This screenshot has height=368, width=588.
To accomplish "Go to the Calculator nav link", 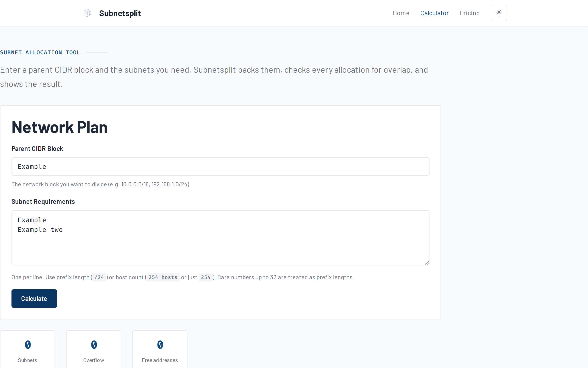I will pyautogui.click(x=434, y=13).
